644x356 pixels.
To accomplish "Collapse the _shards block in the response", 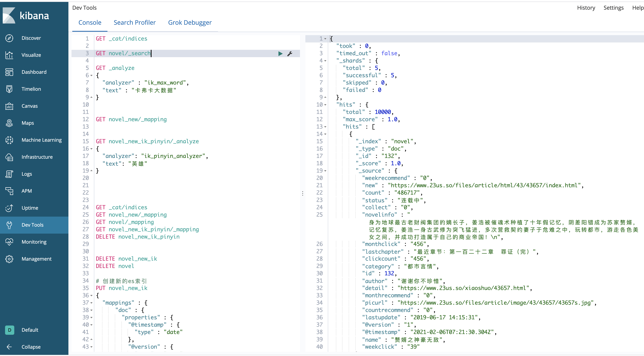I will pos(325,61).
